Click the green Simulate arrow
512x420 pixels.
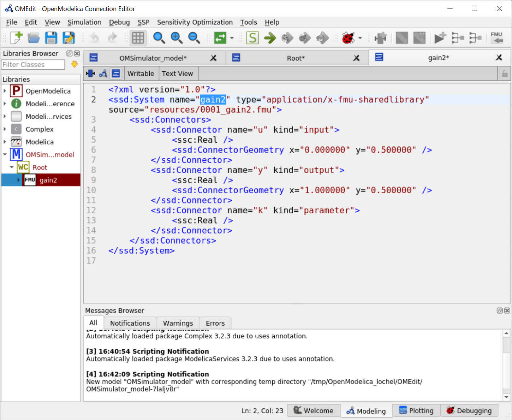coord(270,38)
